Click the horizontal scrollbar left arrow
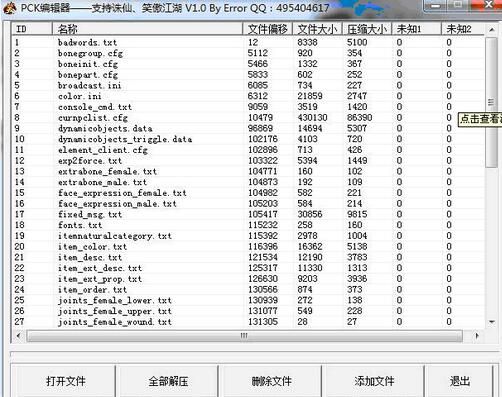This screenshot has width=502, height=397. 19,336
